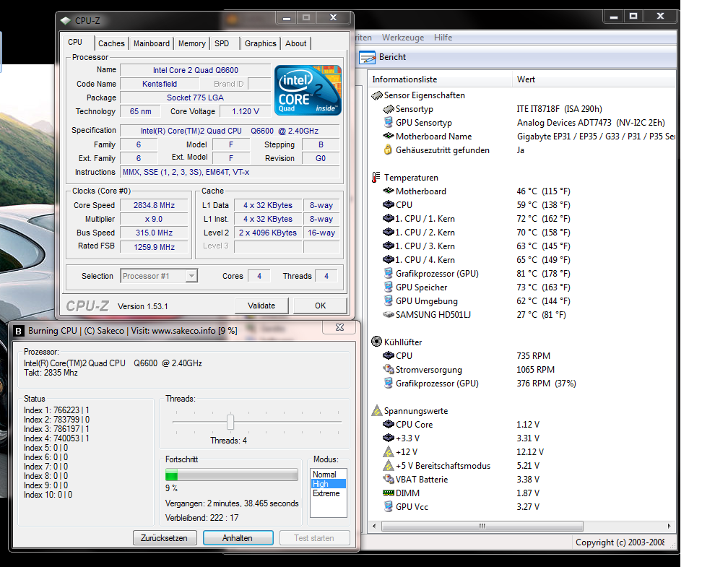Click the scroll left arrow in sensor list
Screen dimensions: 728x567
(374, 526)
